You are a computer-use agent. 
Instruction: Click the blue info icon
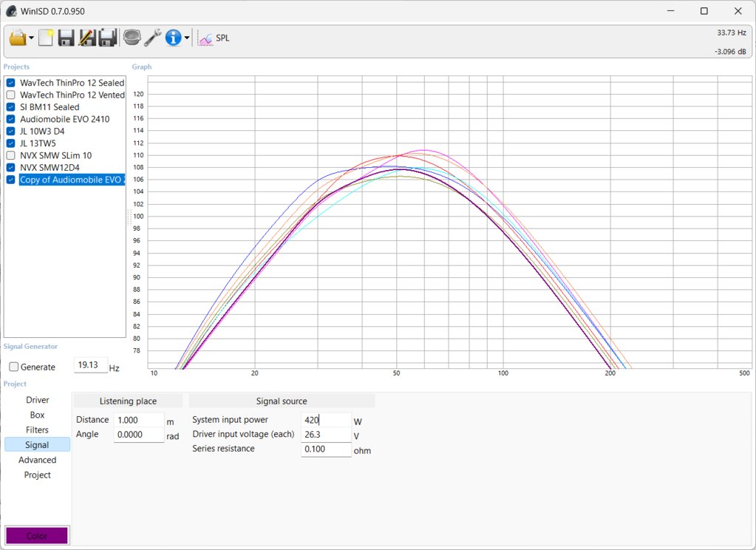click(173, 38)
